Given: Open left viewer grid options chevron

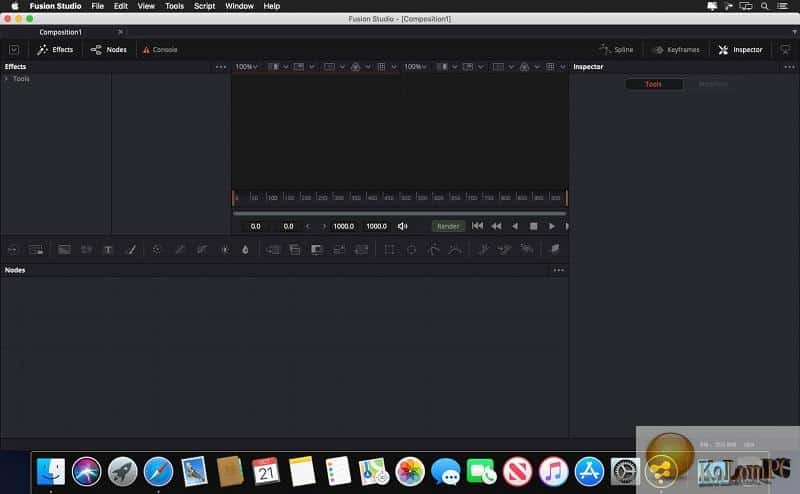Looking at the screenshot, I should [x=394, y=67].
